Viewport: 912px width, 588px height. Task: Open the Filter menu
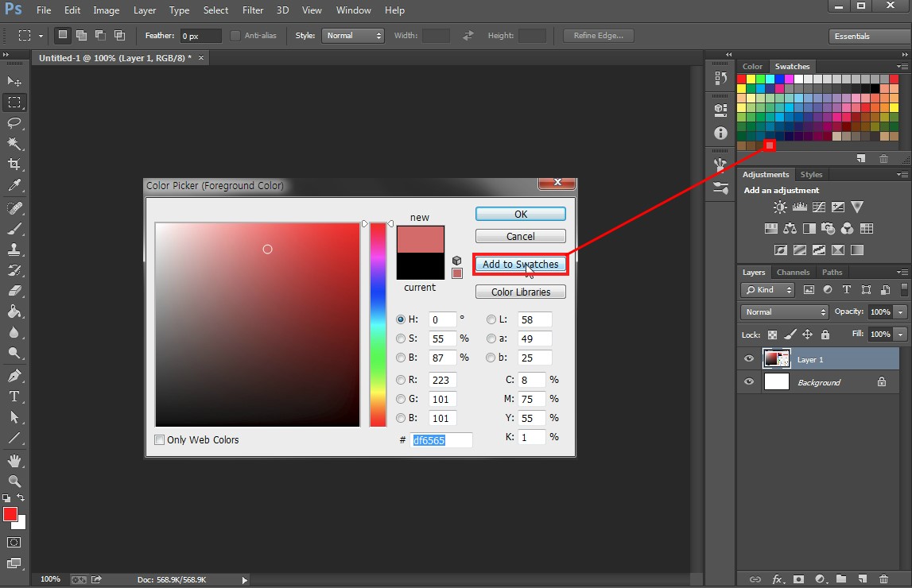point(253,10)
